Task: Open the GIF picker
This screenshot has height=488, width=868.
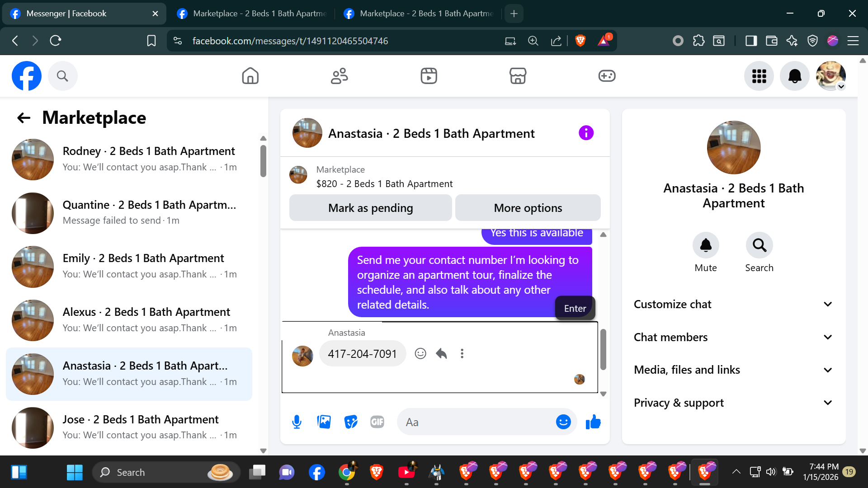Action: (x=377, y=422)
